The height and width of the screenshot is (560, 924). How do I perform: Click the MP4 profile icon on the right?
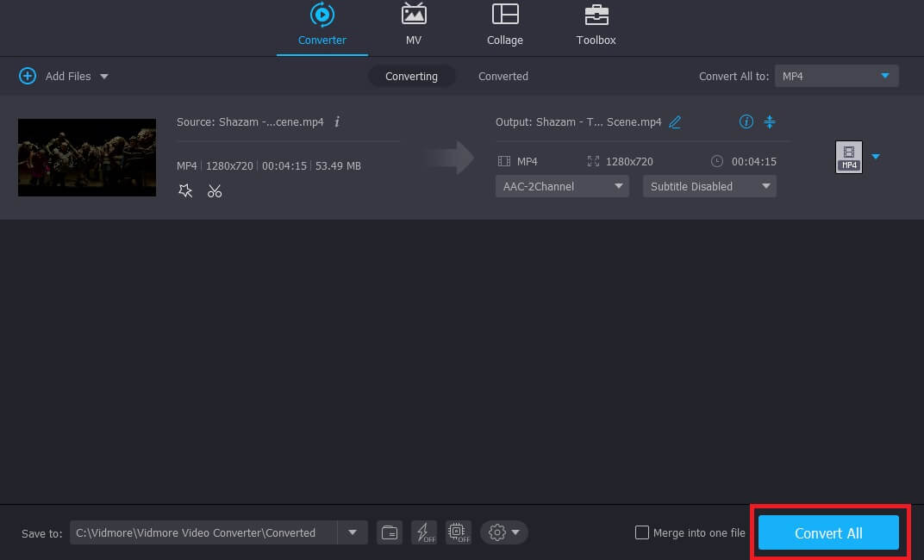point(849,157)
